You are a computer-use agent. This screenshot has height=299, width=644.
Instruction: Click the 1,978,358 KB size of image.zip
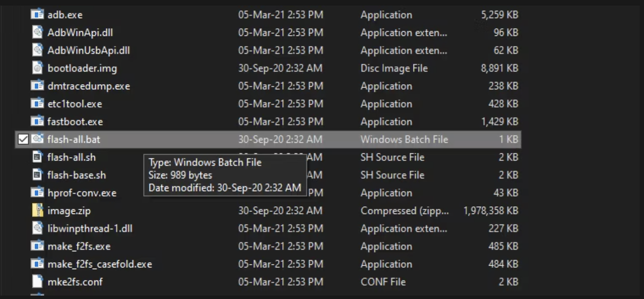491,211
